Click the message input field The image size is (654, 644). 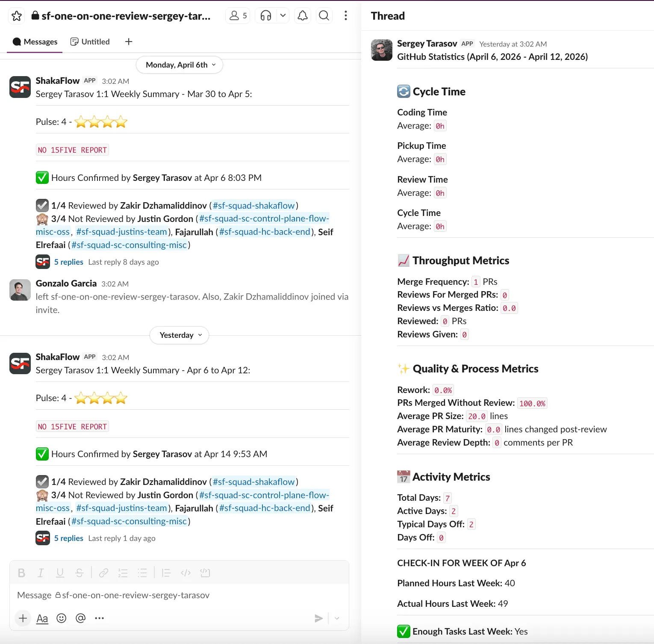[180, 595]
